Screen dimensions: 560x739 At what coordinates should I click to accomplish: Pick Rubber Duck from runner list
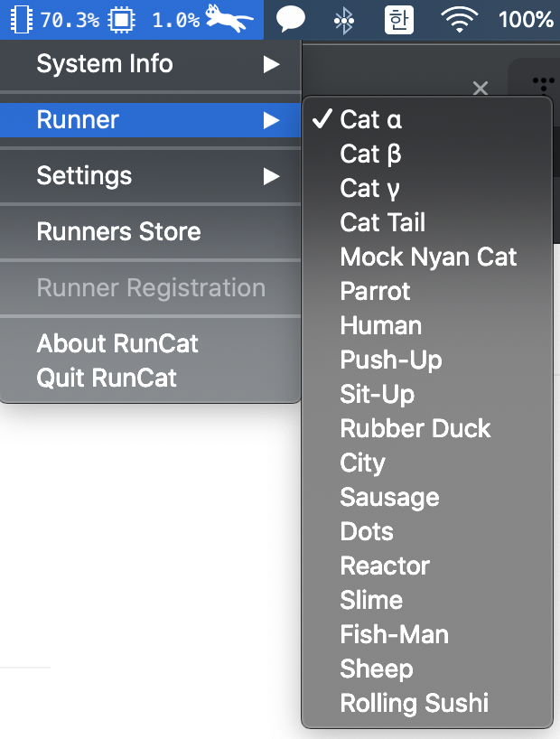point(427,428)
